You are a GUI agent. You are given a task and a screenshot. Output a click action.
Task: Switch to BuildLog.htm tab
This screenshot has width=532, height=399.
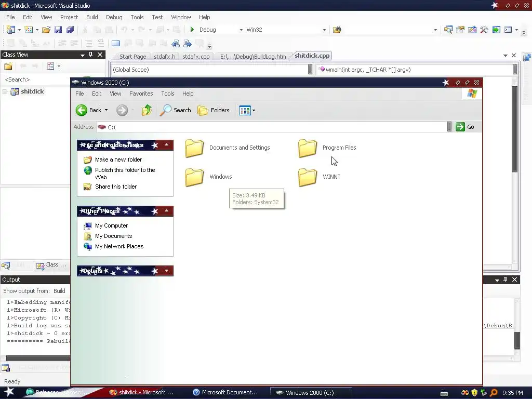pyautogui.click(x=253, y=57)
